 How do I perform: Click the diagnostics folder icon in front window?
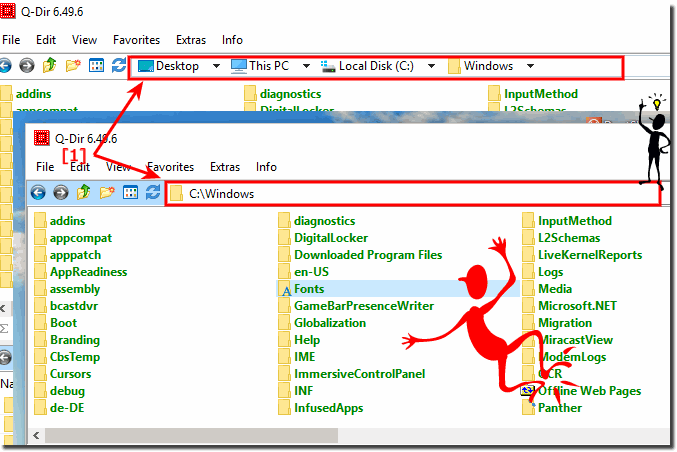(x=285, y=221)
